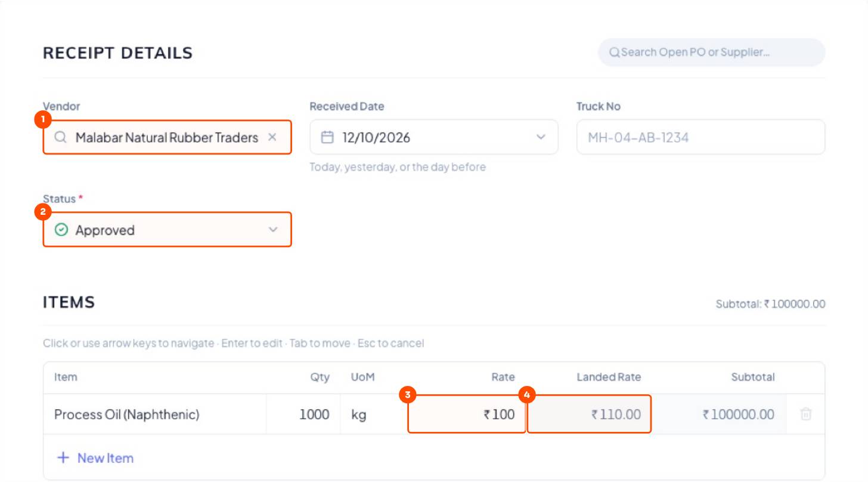Viewport: 868px width, 482px height.
Task: Click the Landed Rate column header
Action: click(609, 377)
